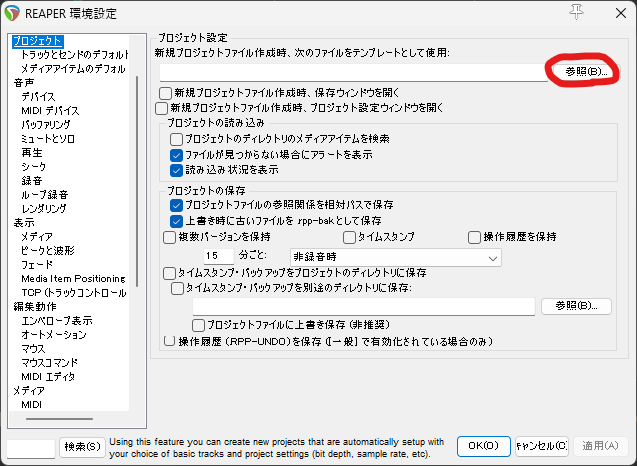
Task: Select エンベロープ表示 tree item
Action: [x=57, y=321]
